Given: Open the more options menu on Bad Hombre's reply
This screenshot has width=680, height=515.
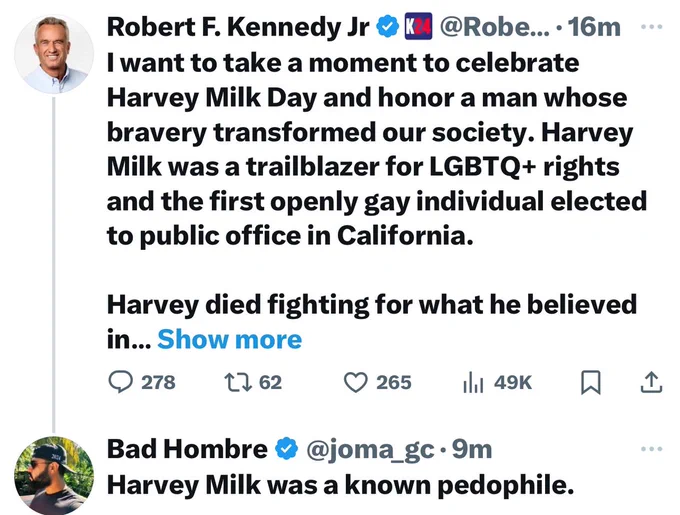Looking at the screenshot, I should 651,449.
